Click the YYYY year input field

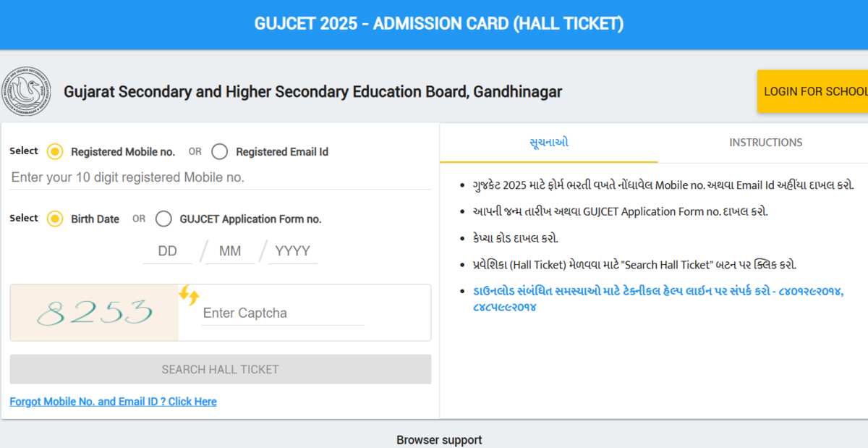point(292,251)
